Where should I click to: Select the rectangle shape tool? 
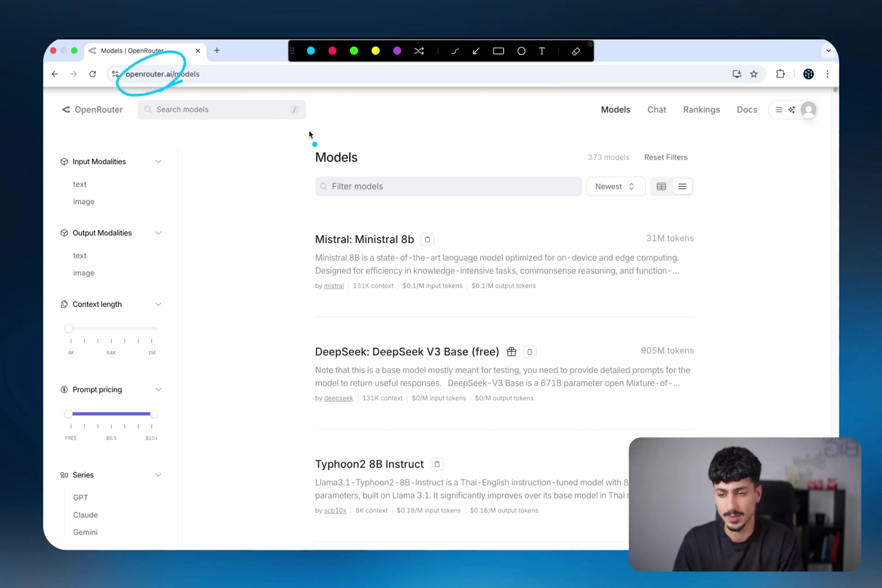click(x=498, y=51)
